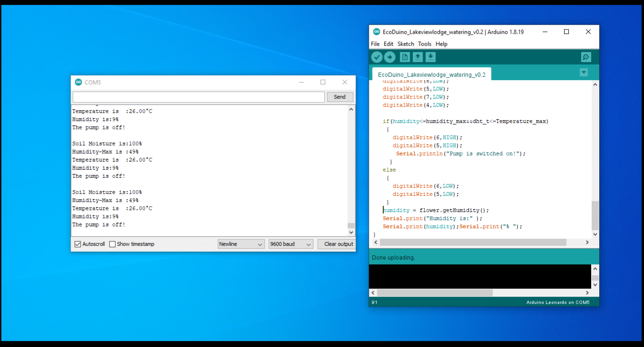This screenshot has height=347, width=644.
Task: Open the Newline line-ending dropdown
Action: coord(241,244)
